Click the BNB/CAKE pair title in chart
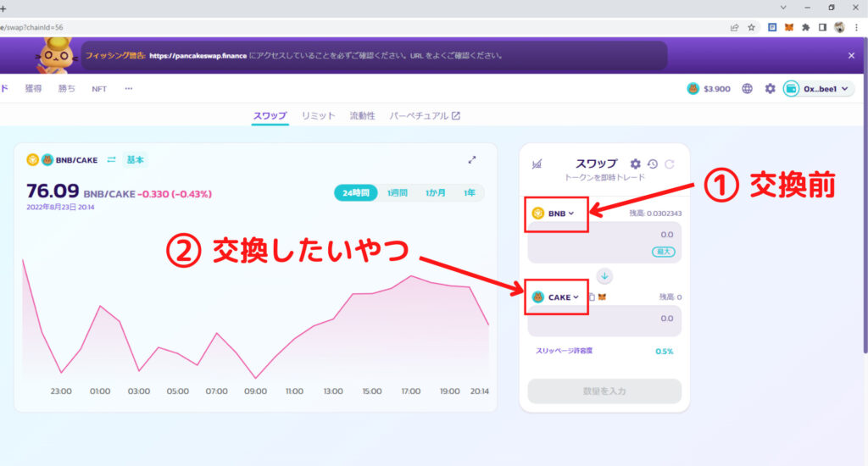868x466 pixels. coord(76,160)
